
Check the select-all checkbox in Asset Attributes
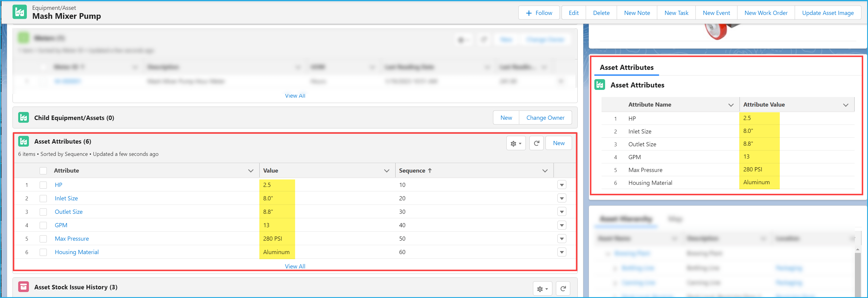(43, 170)
